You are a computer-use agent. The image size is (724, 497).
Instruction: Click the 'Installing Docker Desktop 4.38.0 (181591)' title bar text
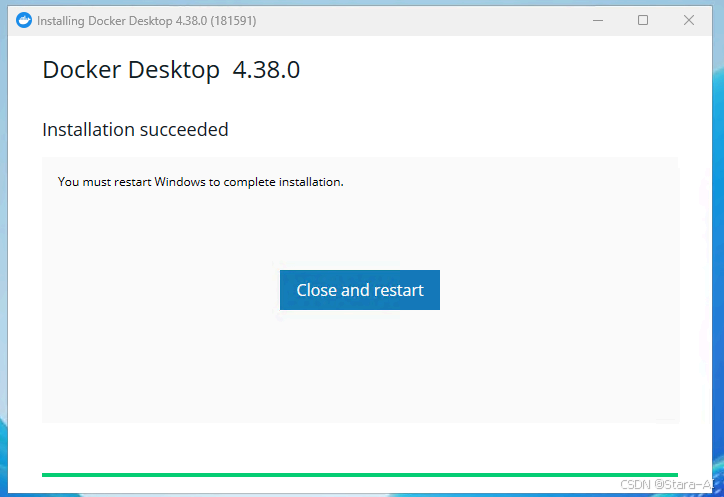click(146, 21)
